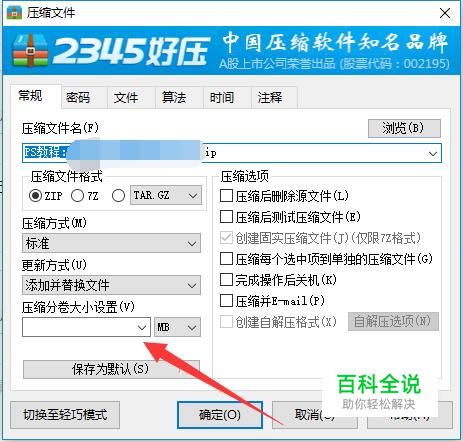Expand the 压缩方式 标准 dropdown
This screenshot has height=442, width=463.
(x=111, y=243)
